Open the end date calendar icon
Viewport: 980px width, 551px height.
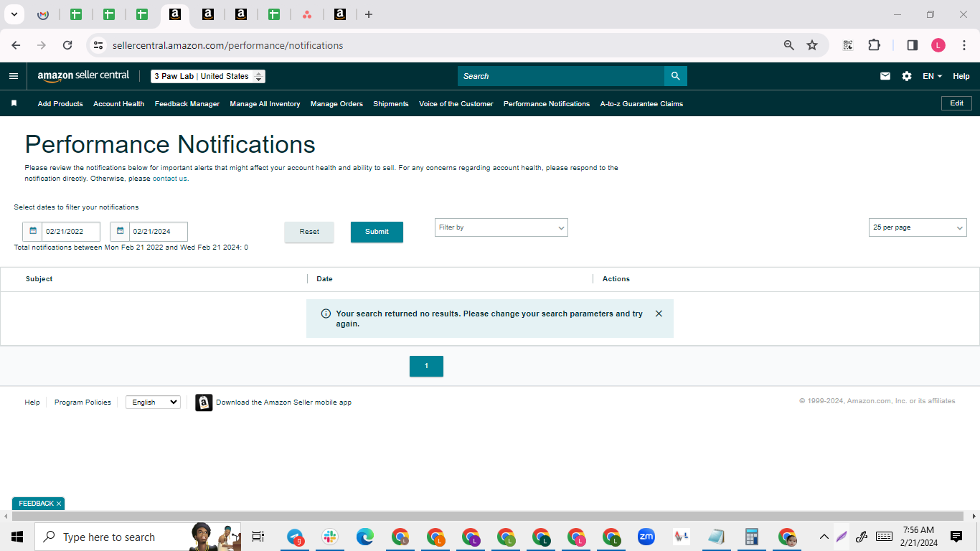pos(120,231)
